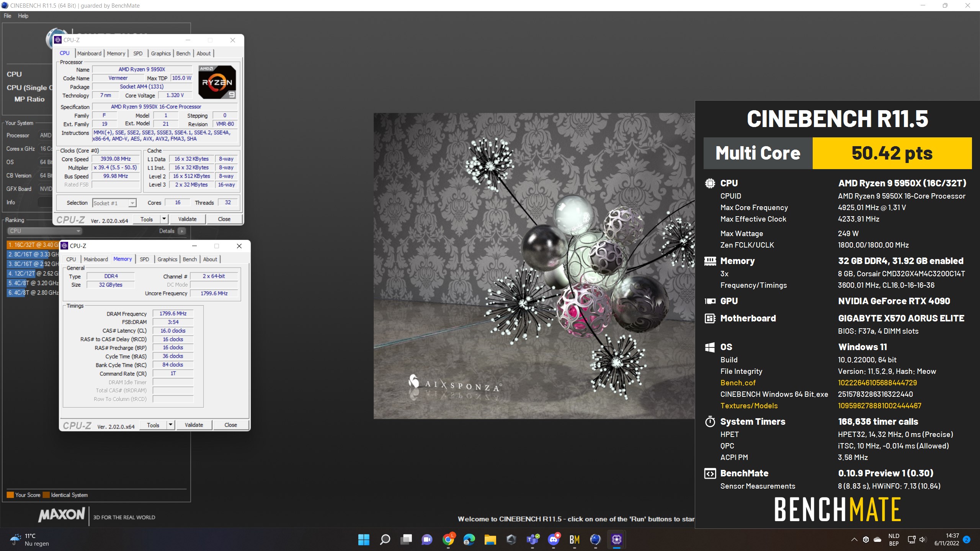The image size is (980, 551).
Task: Open the Cinebench Help menu
Action: [x=23, y=16]
